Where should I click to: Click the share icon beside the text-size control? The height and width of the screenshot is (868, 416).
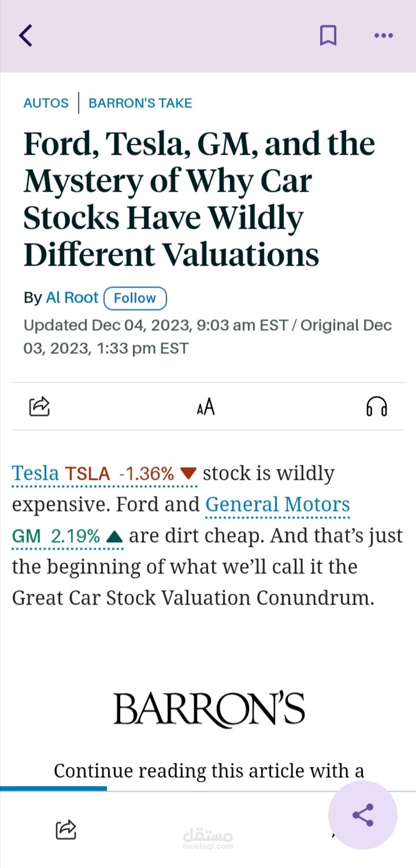click(39, 407)
